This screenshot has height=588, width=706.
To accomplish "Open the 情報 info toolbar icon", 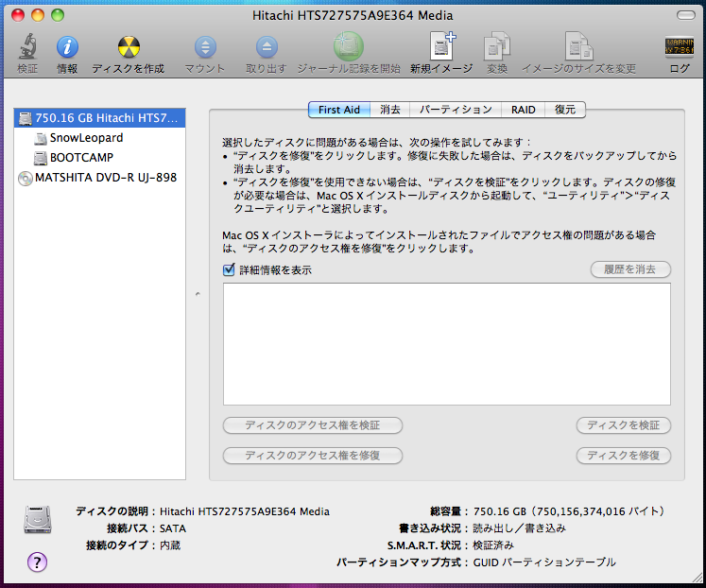I will (x=67, y=46).
